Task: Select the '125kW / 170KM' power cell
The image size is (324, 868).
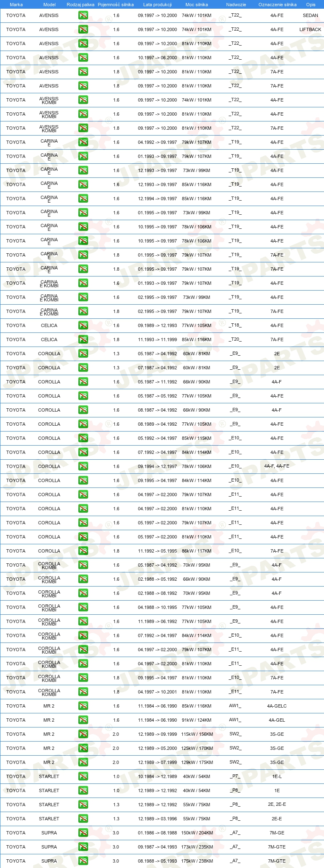Action: (x=197, y=748)
